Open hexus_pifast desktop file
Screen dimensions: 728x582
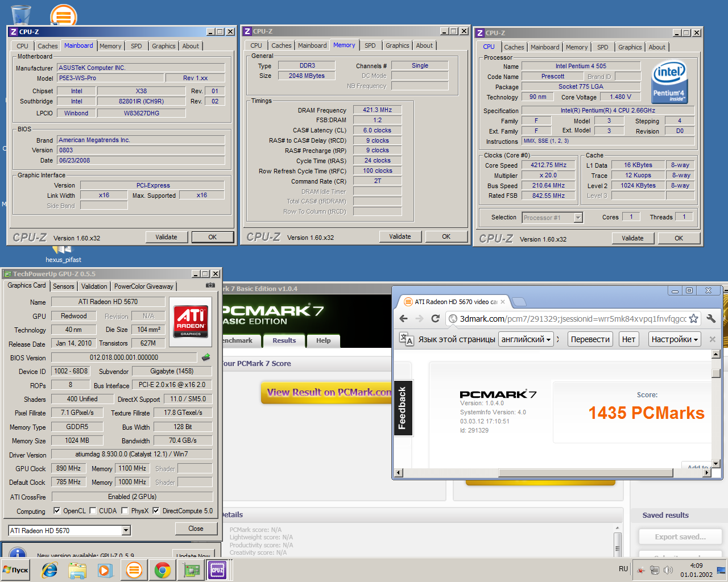(63, 255)
